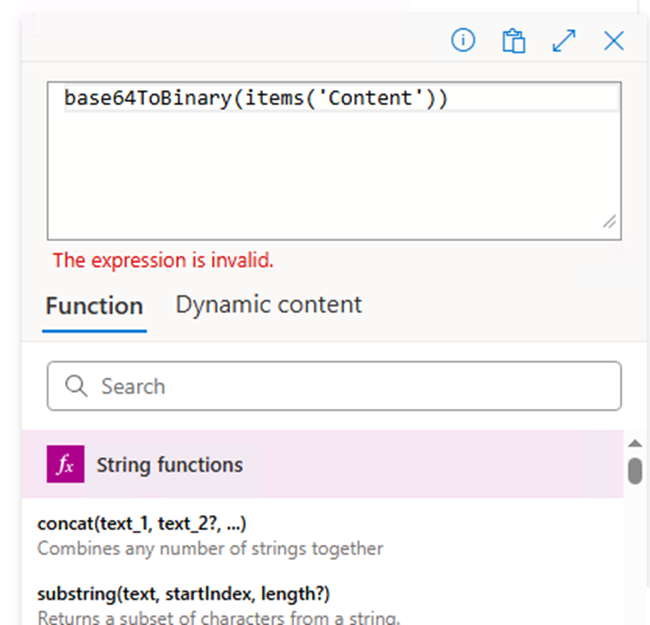Open the Dynamic content tab
This screenshot has height=625, width=650.
point(268,305)
